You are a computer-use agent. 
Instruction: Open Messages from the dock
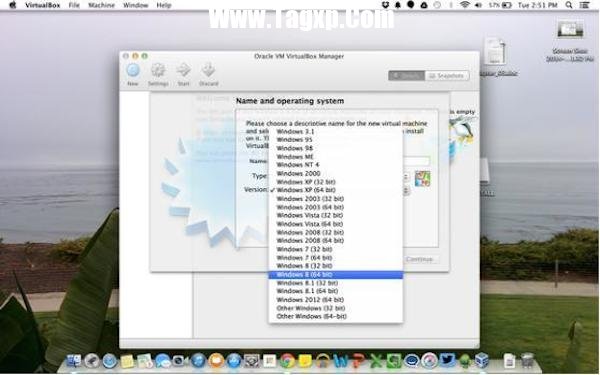[x=163, y=361]
